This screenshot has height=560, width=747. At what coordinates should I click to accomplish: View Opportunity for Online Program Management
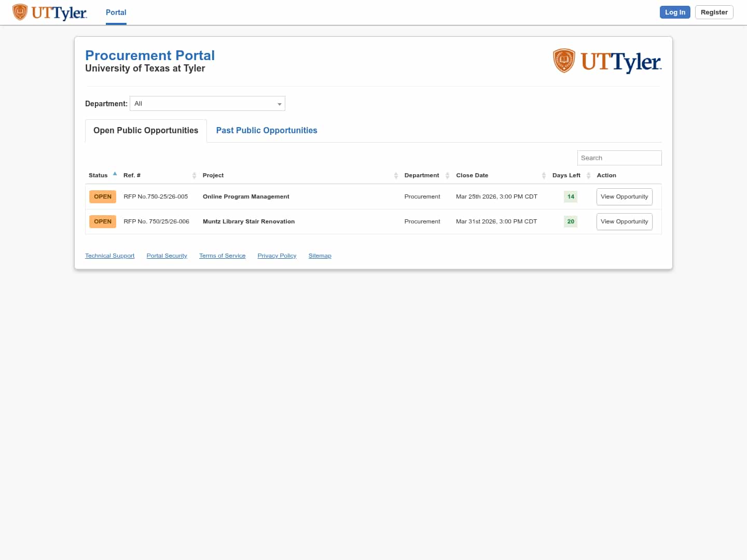pos(624,197)
